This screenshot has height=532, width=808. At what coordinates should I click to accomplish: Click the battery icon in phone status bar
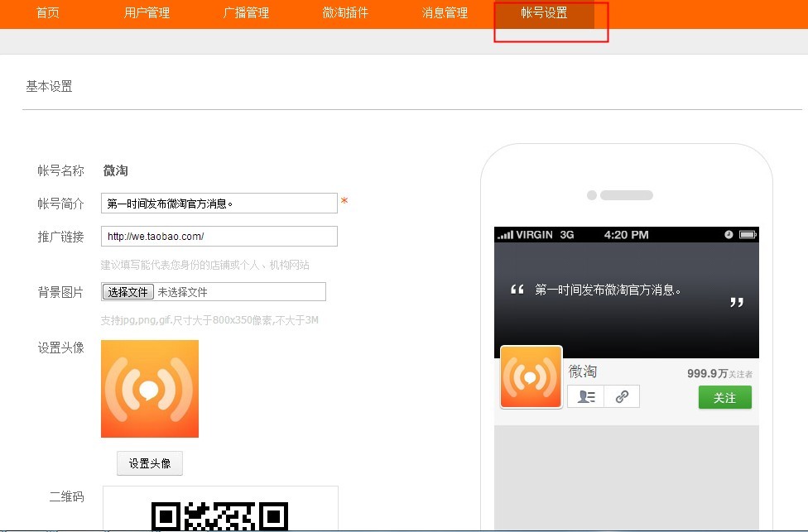tap(748, 235)
